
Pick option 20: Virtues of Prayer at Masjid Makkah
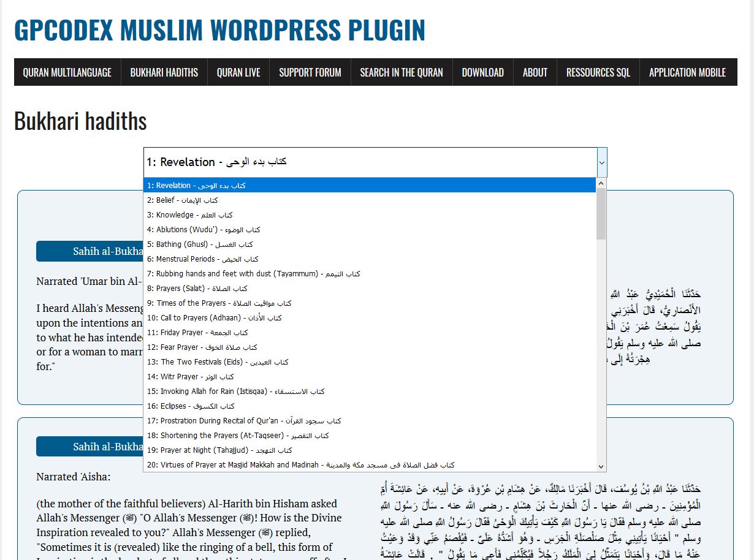click(370, 464)
